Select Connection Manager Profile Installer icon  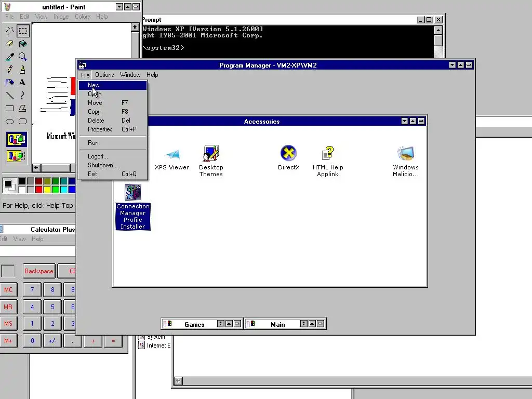pyautogui.click(x=133, y=206)
